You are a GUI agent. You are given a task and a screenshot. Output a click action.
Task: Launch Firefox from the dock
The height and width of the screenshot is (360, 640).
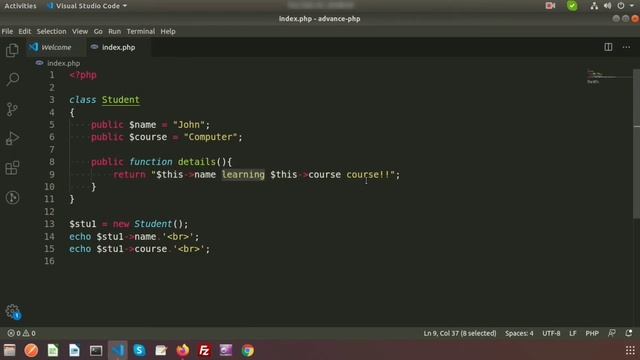(x=182, y=350)
